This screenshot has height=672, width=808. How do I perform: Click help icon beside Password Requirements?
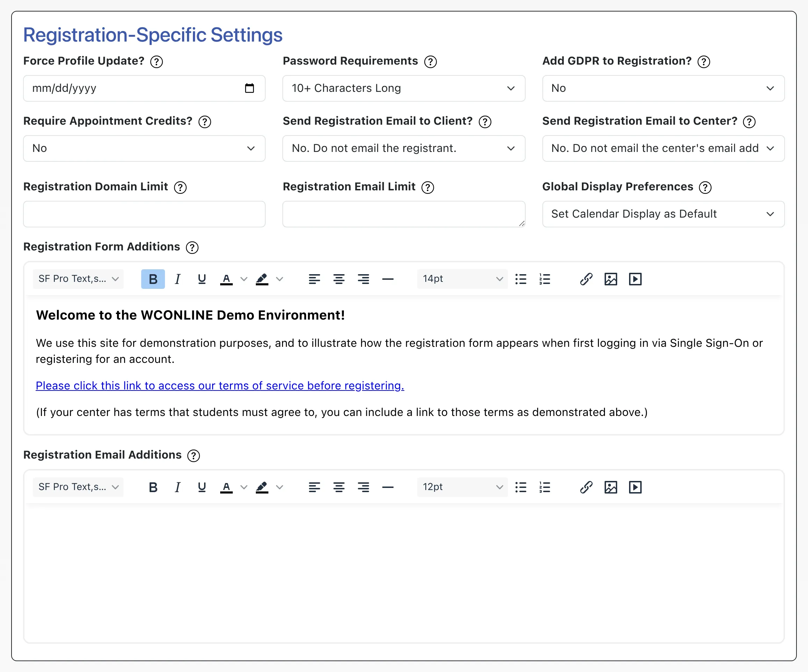tap(430, 61)
